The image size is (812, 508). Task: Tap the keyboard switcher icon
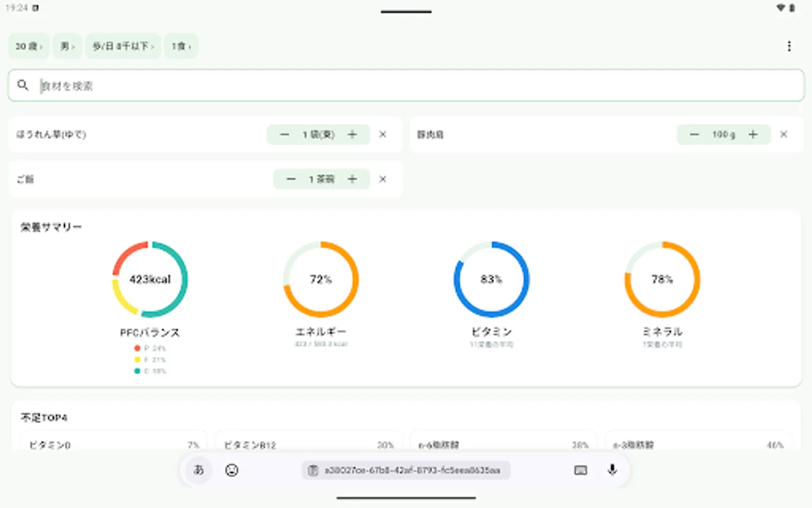580,470
